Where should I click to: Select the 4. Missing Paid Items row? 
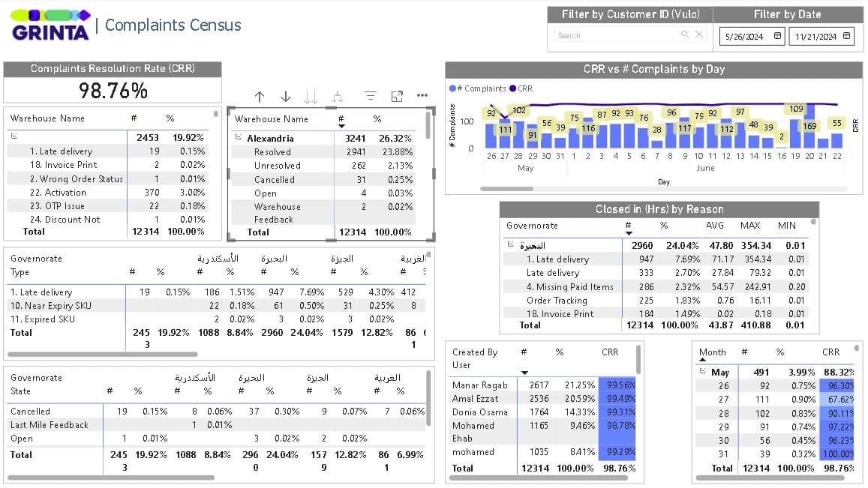click(656, 286)
